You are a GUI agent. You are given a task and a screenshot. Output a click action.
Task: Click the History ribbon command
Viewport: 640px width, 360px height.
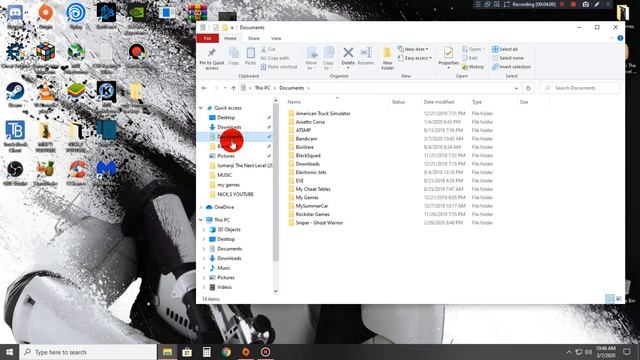coord(473,67)
